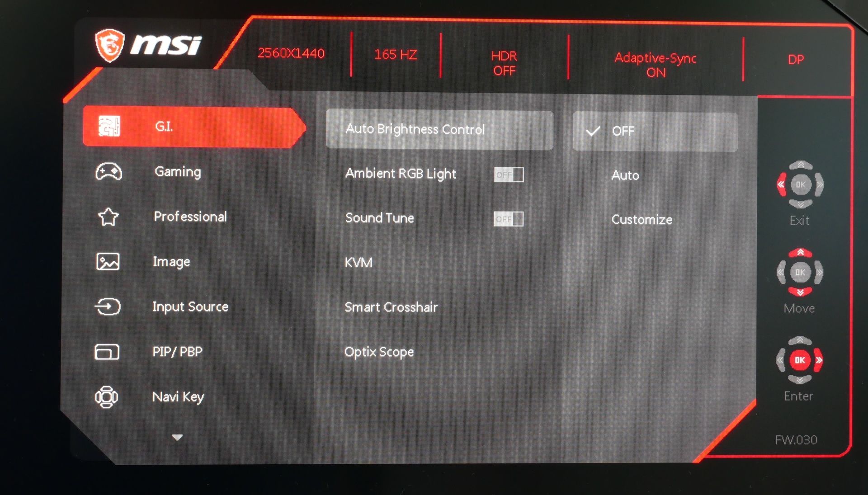The image size is (868, 495).
Task: Open the Image menu
Action: (x=171, y=262)
